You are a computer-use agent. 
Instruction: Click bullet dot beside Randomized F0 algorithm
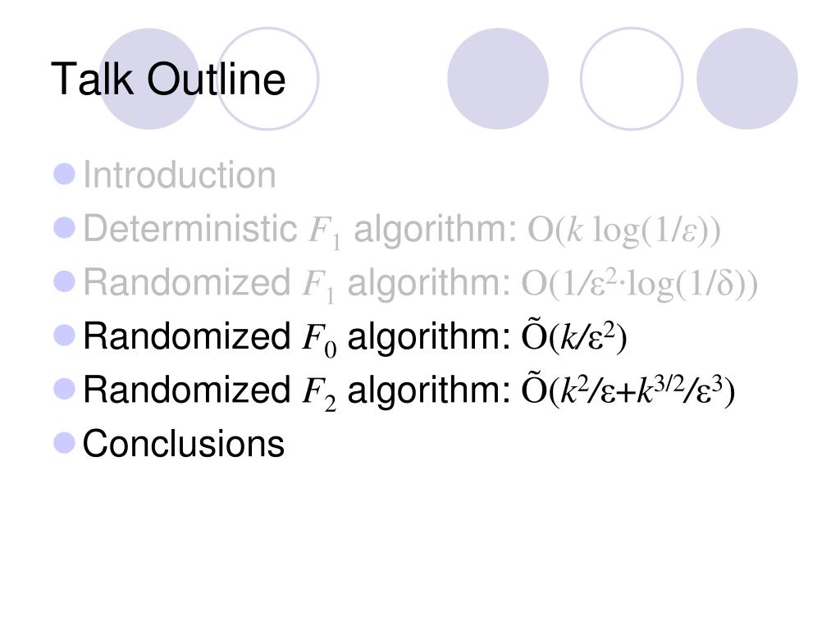(x=64, y=336)
